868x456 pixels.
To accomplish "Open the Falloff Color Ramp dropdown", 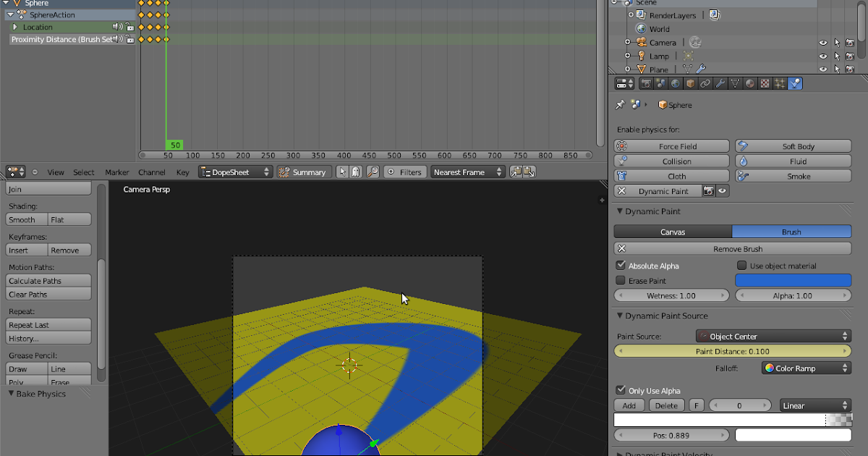I will pyautogui.click(x=806, y=368).
